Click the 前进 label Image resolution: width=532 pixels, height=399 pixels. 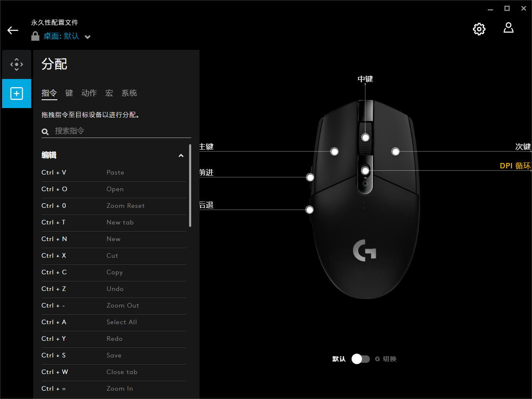click(206, 172)
